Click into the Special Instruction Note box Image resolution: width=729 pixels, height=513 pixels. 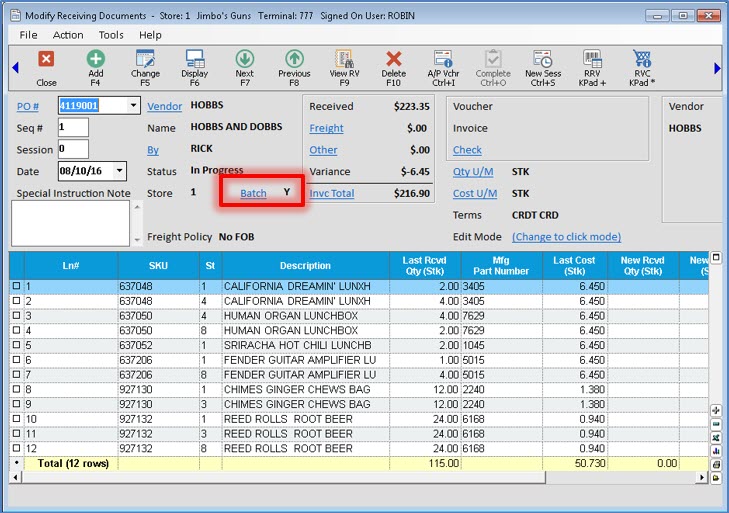70,222
